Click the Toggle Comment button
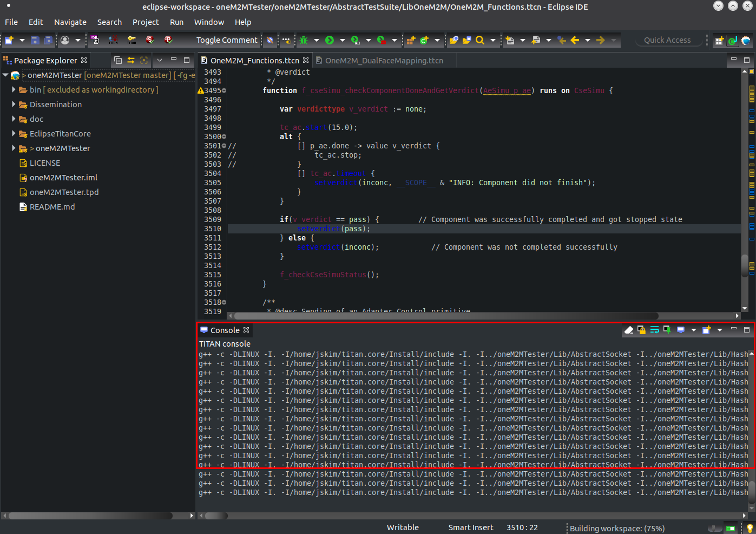The width and height of the screenshot is (756, 534). pos(227,40)
